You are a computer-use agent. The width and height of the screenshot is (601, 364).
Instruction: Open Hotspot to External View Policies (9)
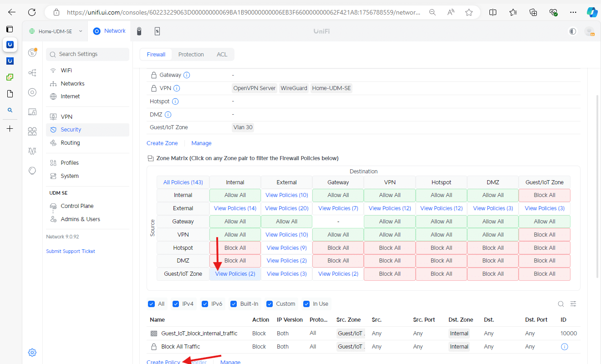point(287,248)
